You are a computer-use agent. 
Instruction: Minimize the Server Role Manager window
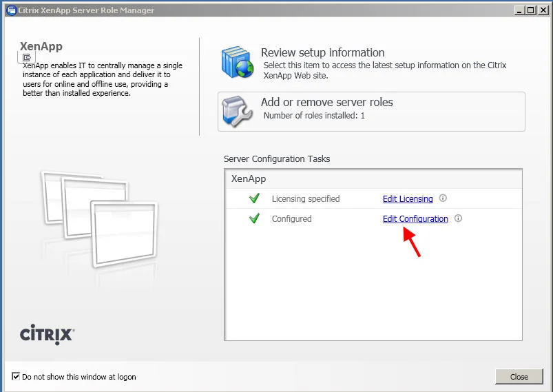(x=519, y=10)
